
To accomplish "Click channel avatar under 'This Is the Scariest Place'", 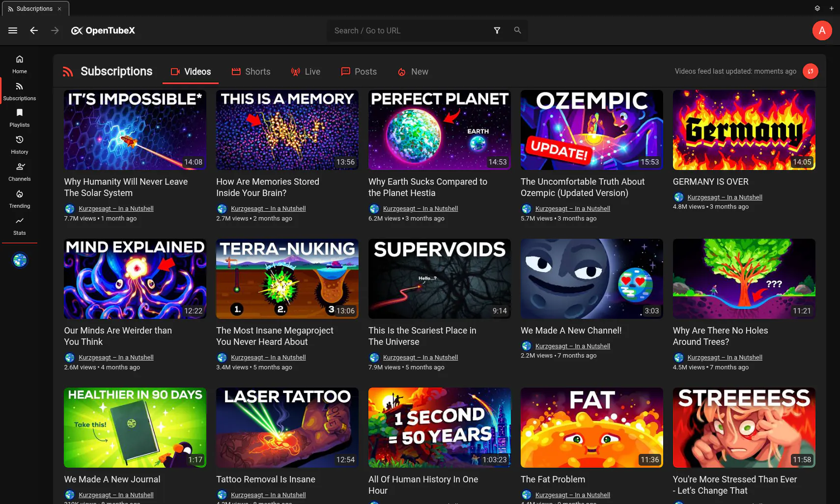I will (x=374, y=357).
